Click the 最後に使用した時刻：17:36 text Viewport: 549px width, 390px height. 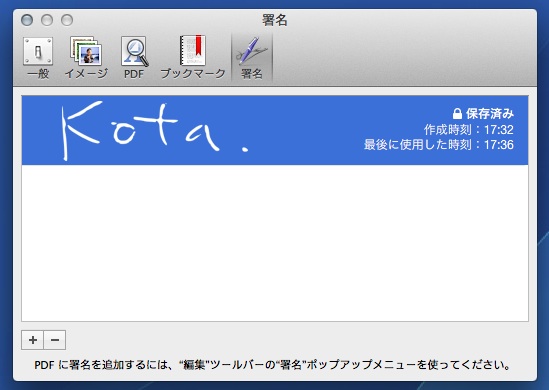438,144
